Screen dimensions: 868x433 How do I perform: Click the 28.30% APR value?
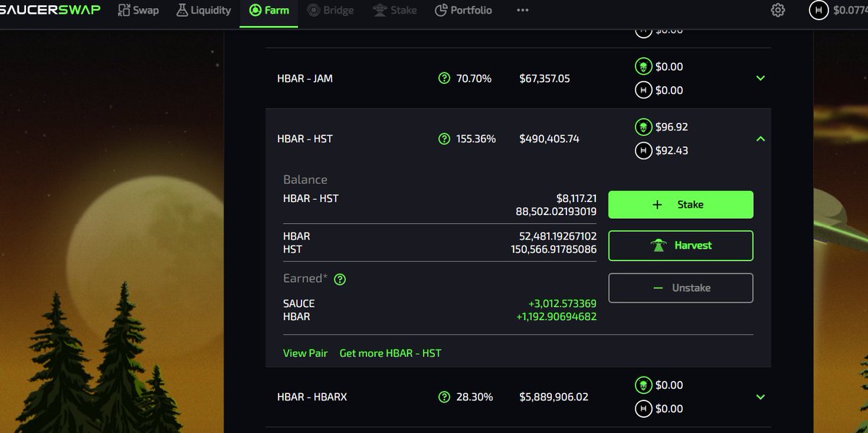click(475, 397)
